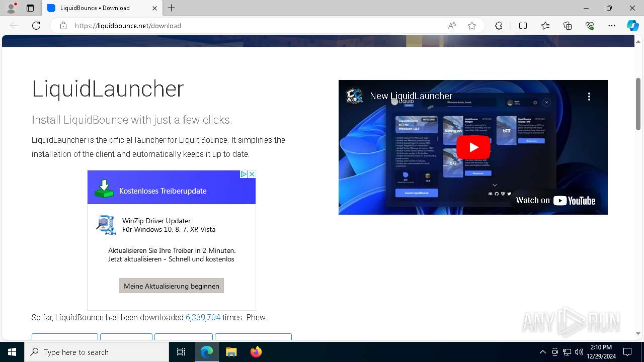Open a new browser tab

(172, 8)
